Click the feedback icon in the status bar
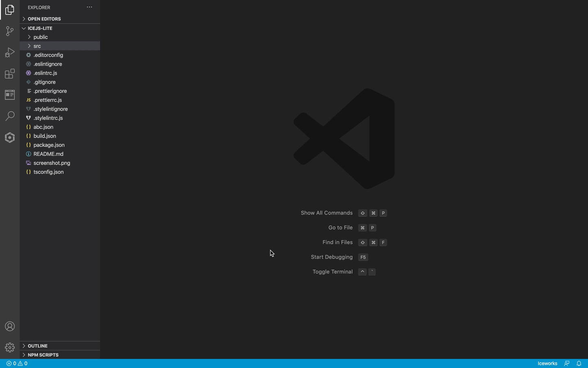The width and height of the screenshot is (588, 368). [566, 364]
